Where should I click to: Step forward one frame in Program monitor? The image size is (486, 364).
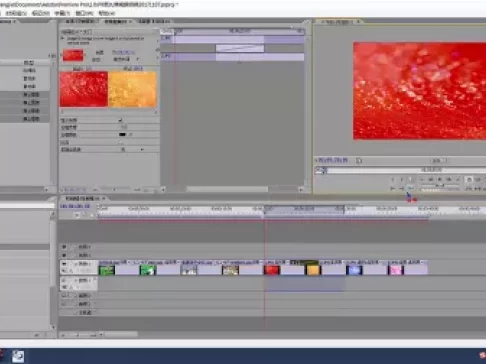(x=449, y=180)
